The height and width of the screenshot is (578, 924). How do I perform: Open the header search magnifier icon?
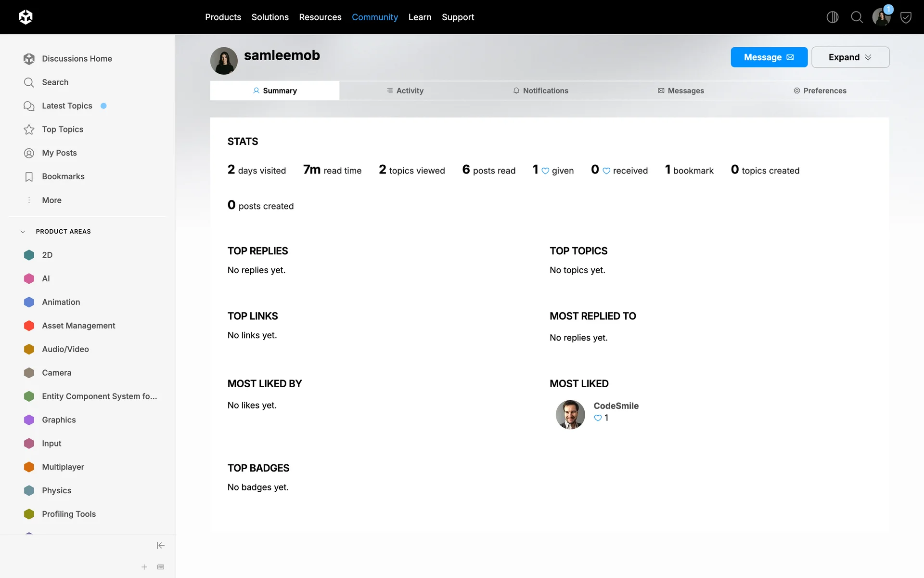tap(857, 17)
